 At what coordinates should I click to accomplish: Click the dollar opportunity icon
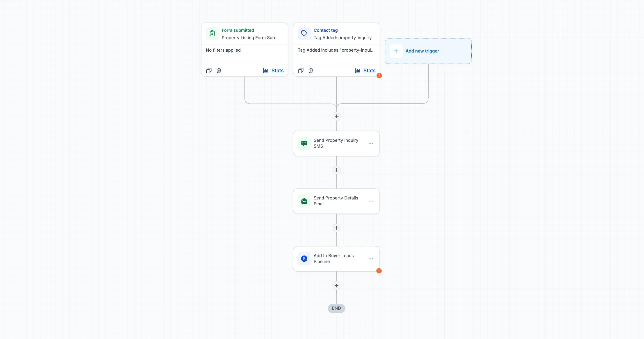pyautogui.click(x=304, y=259)
